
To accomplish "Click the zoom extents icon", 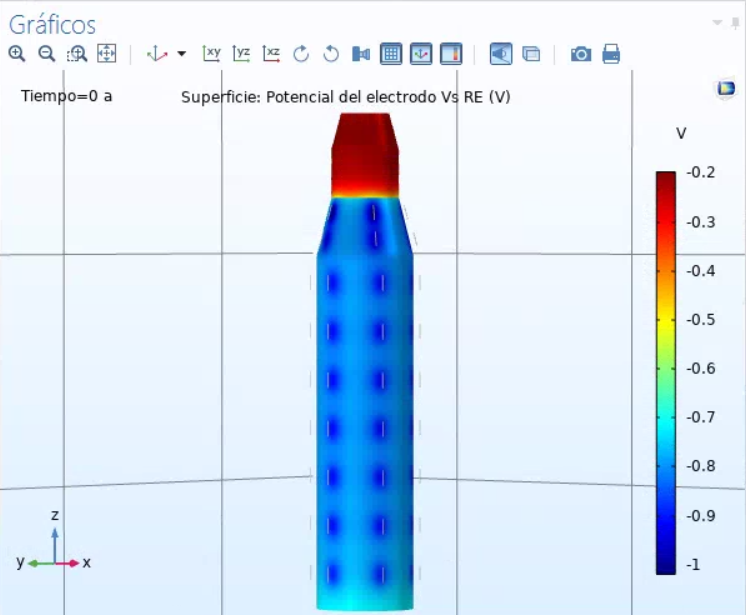I will coord(106,54).
